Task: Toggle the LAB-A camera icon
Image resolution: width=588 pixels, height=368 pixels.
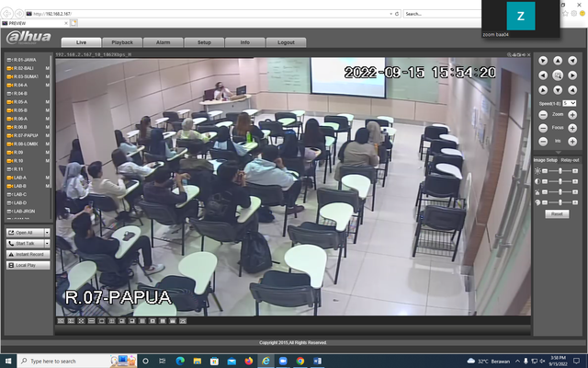Action: coord(9,178)
